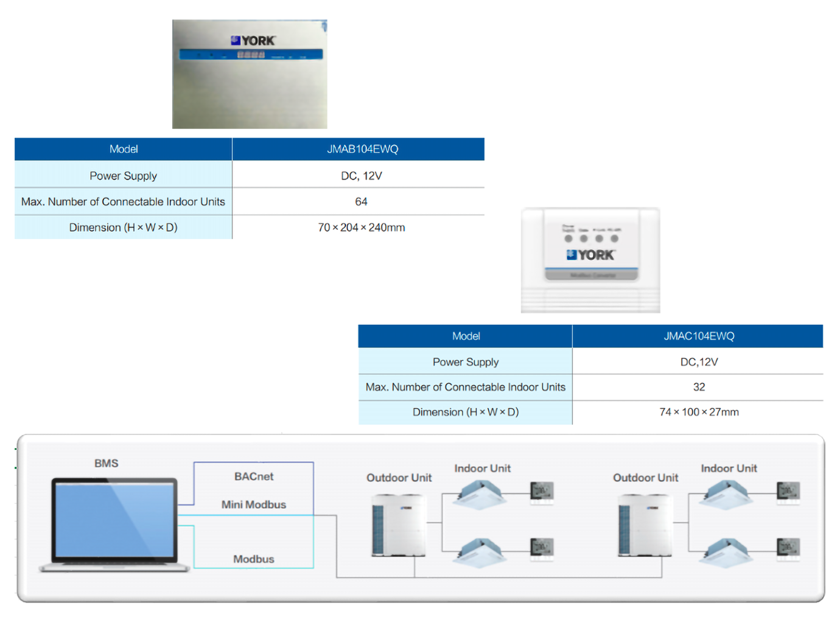Click the bottom-left wall controller in diagram
The width and height of the screenshot is (840, 631).
[541, 547]
